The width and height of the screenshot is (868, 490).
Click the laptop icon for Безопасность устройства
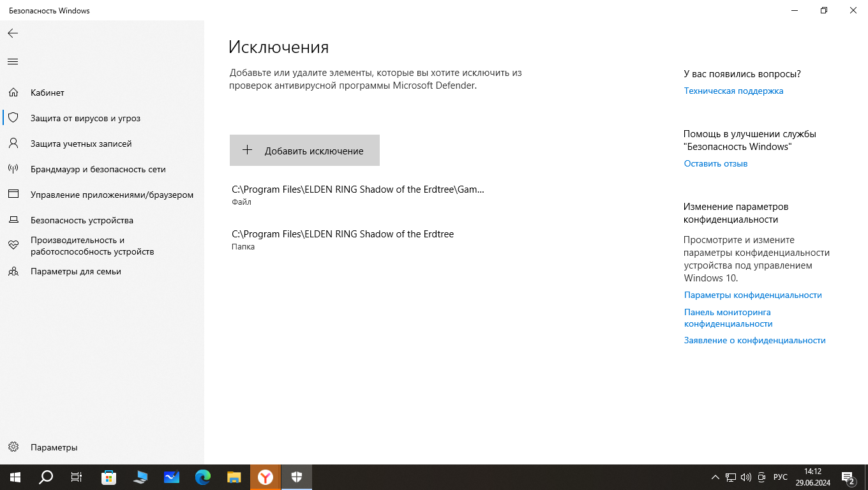[x=13, y=220]
